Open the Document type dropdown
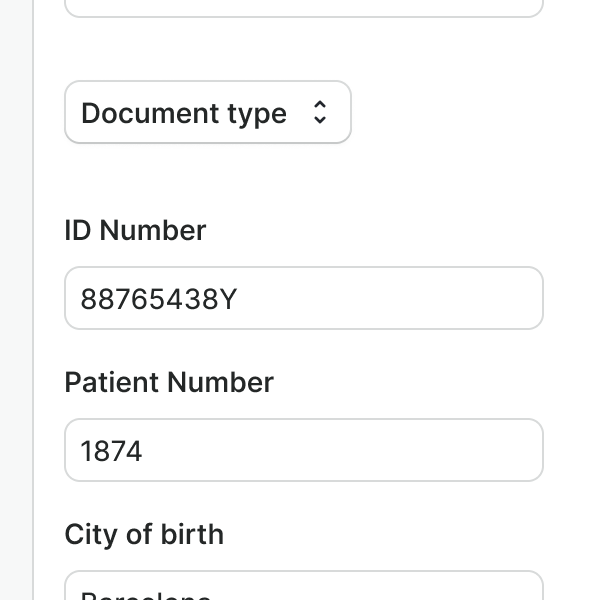This screenshot has width=600, height=600. point(207,112)
